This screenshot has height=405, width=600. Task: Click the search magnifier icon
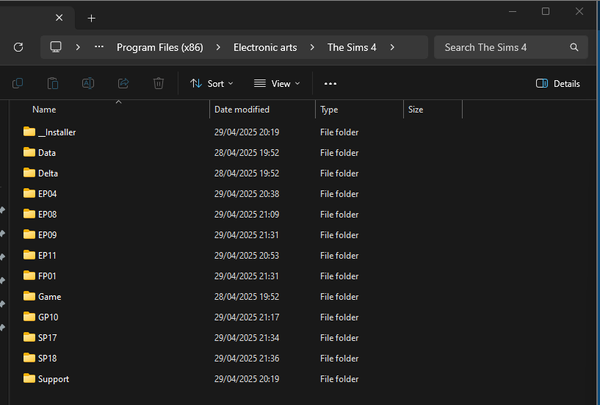(x=574, y=47)
